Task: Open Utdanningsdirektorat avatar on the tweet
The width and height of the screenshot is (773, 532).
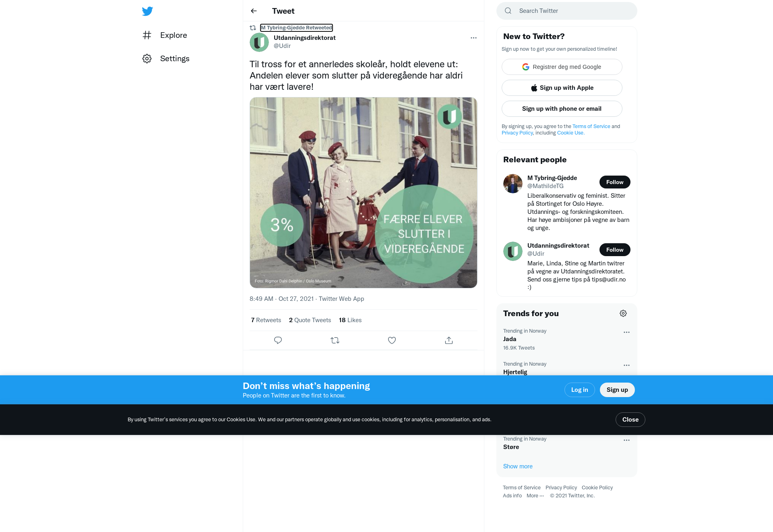Action: click(259, 42)
